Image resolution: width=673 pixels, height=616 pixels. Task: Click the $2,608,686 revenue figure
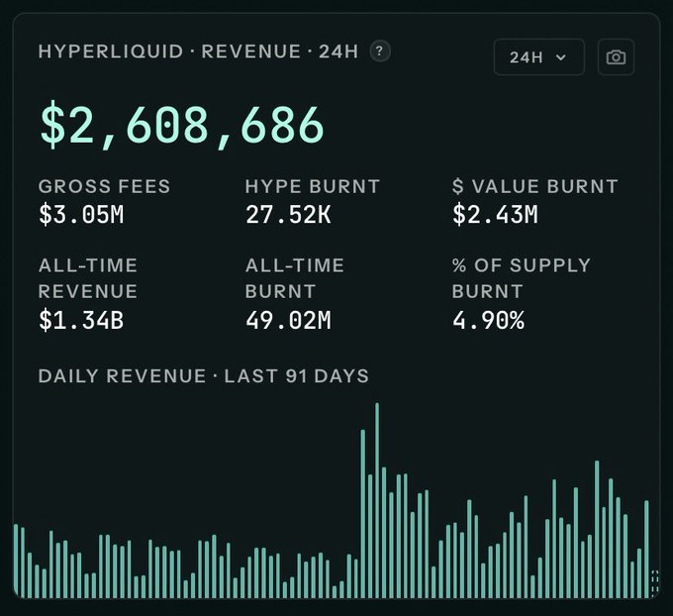[182, 125]
